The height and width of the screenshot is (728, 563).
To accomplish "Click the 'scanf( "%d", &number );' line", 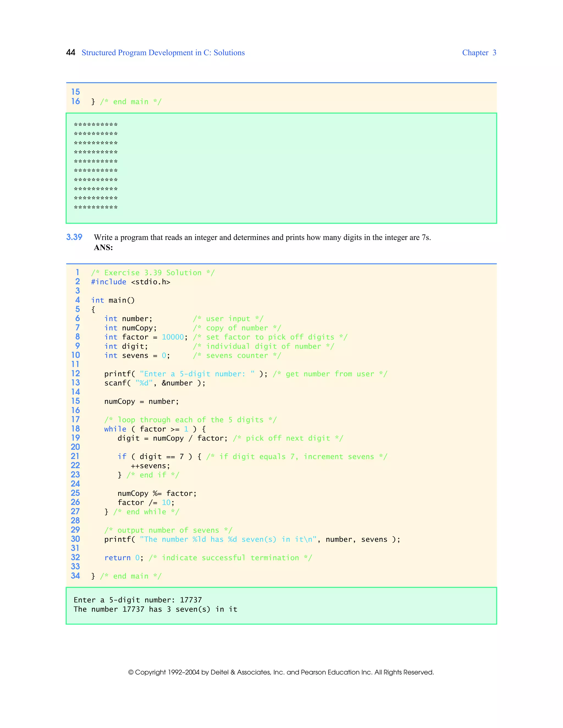I will coord(155,383).
